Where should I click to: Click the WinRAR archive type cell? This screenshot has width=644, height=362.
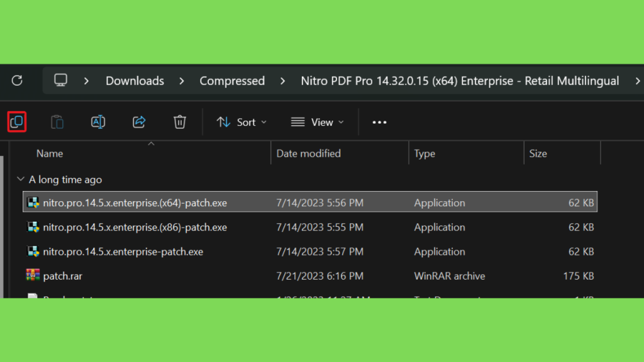[x=449, y=277]
